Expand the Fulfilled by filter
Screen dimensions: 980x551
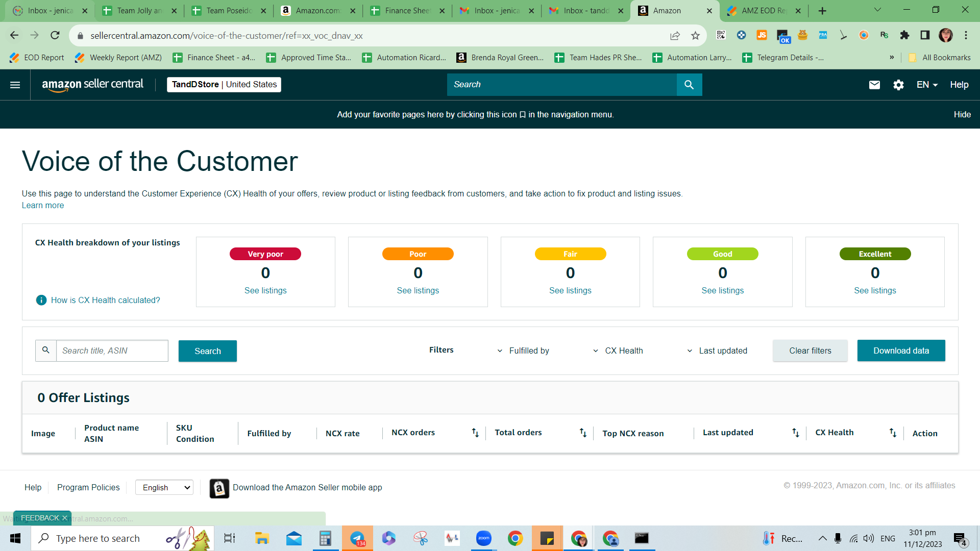click(x=523, y=351)
